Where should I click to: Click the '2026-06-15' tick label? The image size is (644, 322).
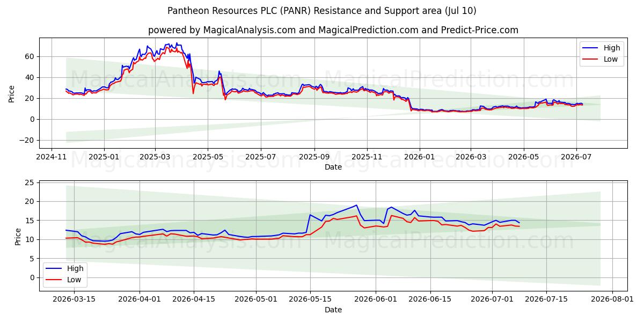[x=431, y=299]
